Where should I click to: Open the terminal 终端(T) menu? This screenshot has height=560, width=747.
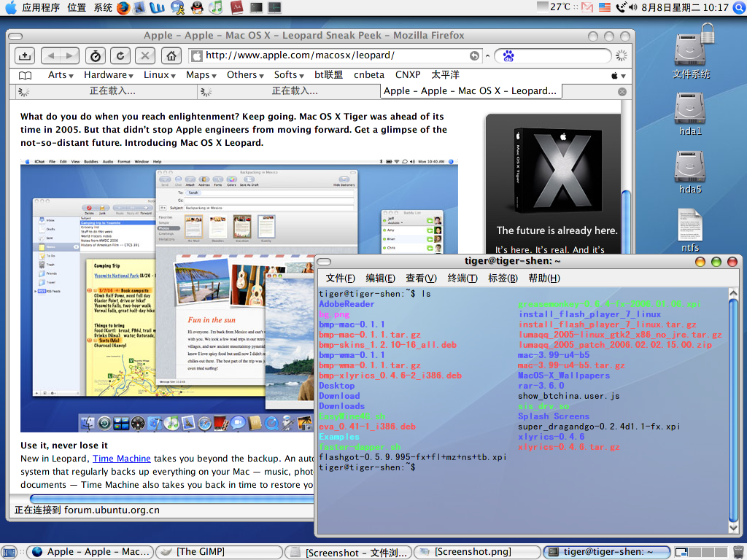pos(462,279)
